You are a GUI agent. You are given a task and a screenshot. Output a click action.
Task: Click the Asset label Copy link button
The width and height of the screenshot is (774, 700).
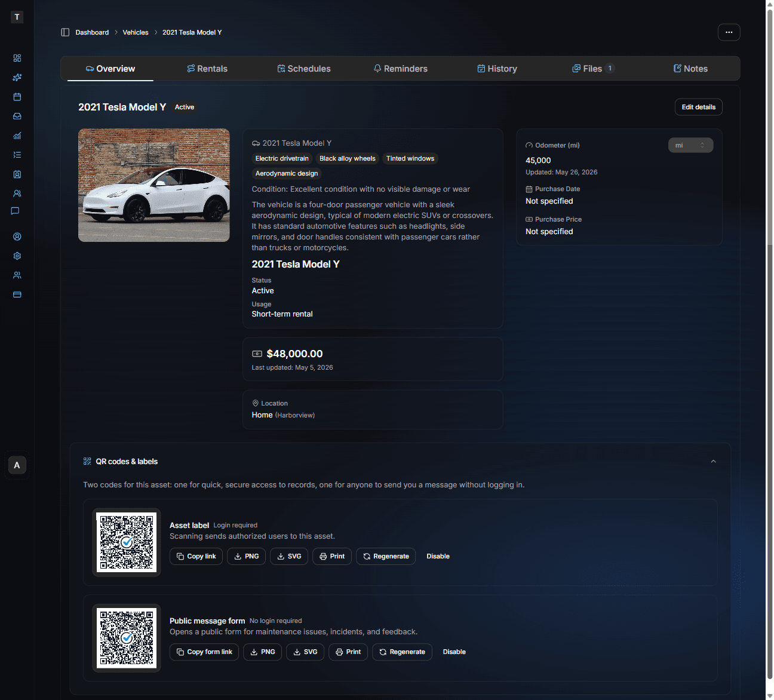click(x=196, y=556)
